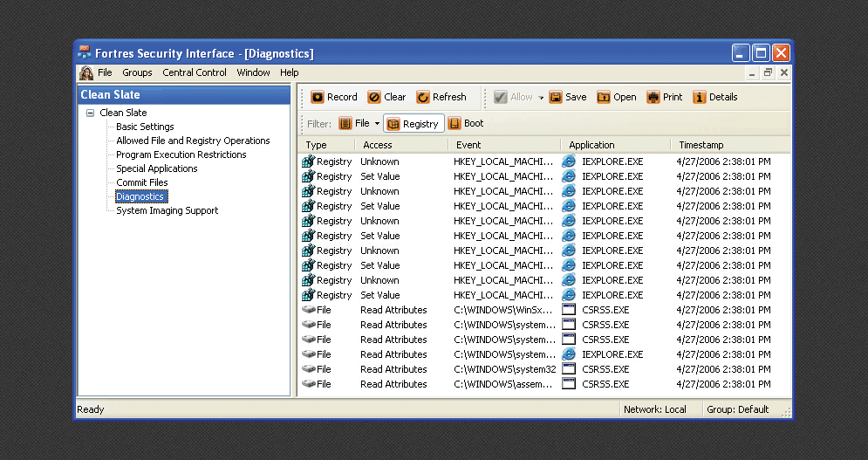The height and width of the screenshot is (460, 868).
Task: Open the Groups menu
Action: 137,72
